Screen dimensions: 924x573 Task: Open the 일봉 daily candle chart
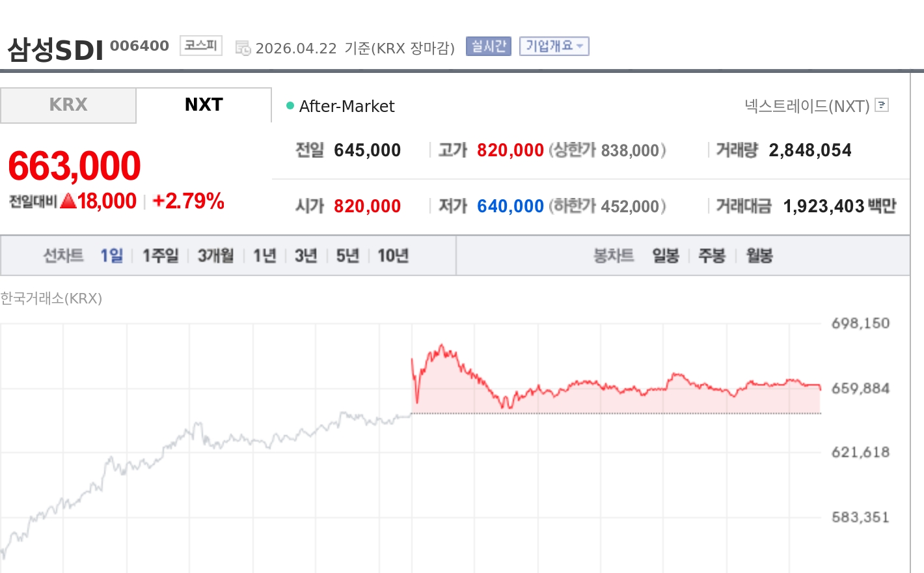point(666,255)
